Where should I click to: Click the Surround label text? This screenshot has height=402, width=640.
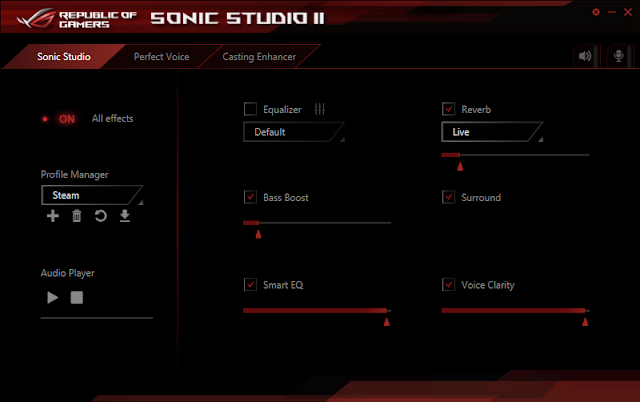click(x=481, y=198)
